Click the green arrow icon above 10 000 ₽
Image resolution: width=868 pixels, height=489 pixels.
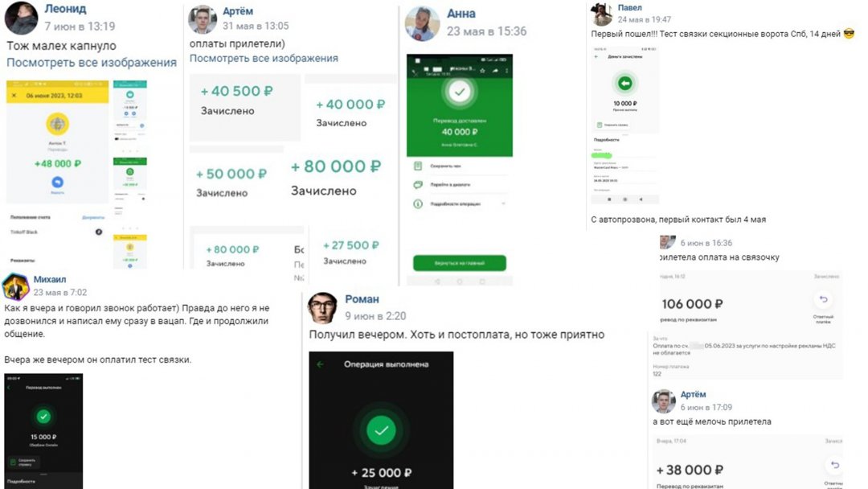[625, 84]
